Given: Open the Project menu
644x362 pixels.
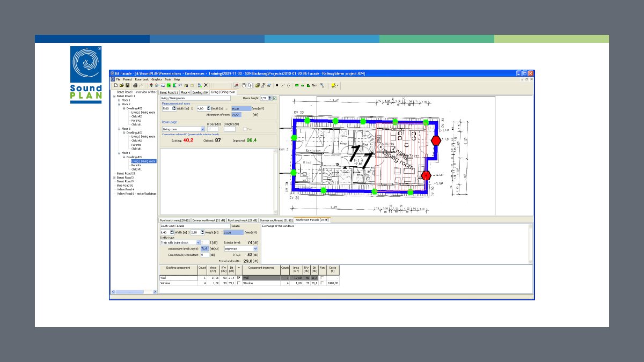Looking at the screenshot, I should tap(128, 79).
